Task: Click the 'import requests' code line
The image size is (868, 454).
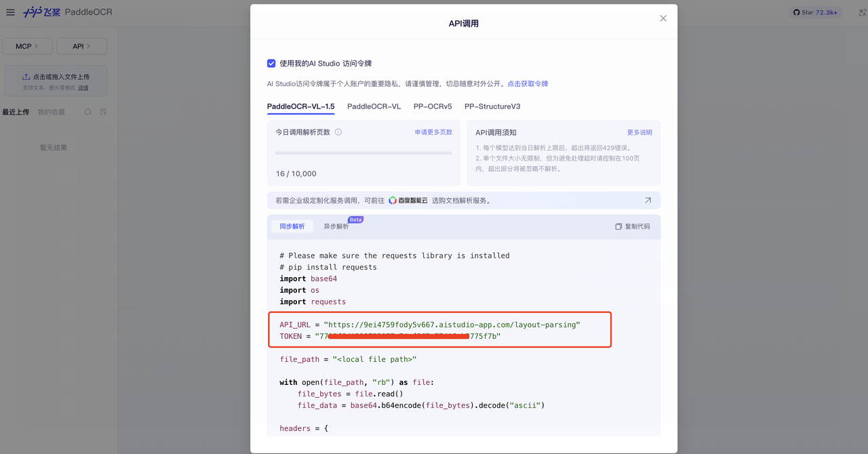Action: [313, 302]
